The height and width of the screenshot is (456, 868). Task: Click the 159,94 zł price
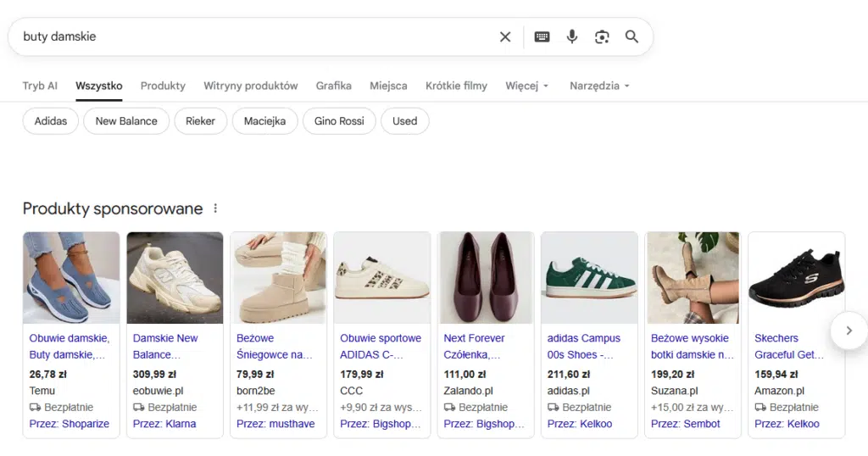[x=776, y=375]
